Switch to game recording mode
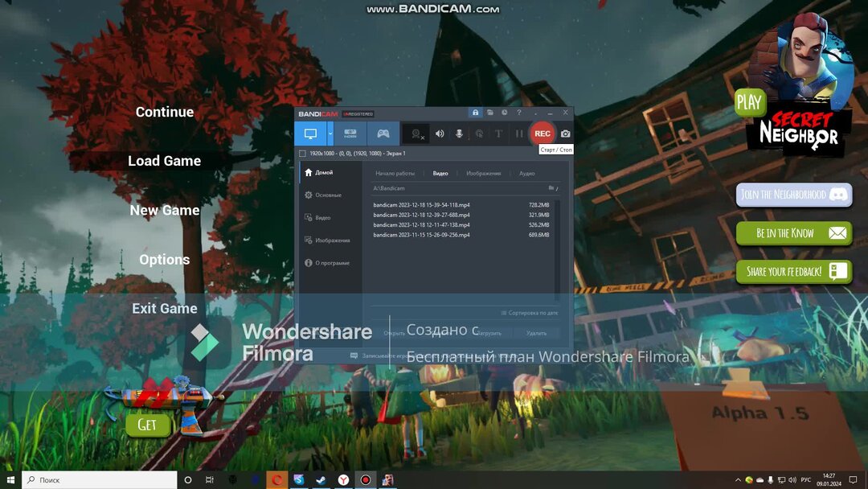 pos(383,134)
